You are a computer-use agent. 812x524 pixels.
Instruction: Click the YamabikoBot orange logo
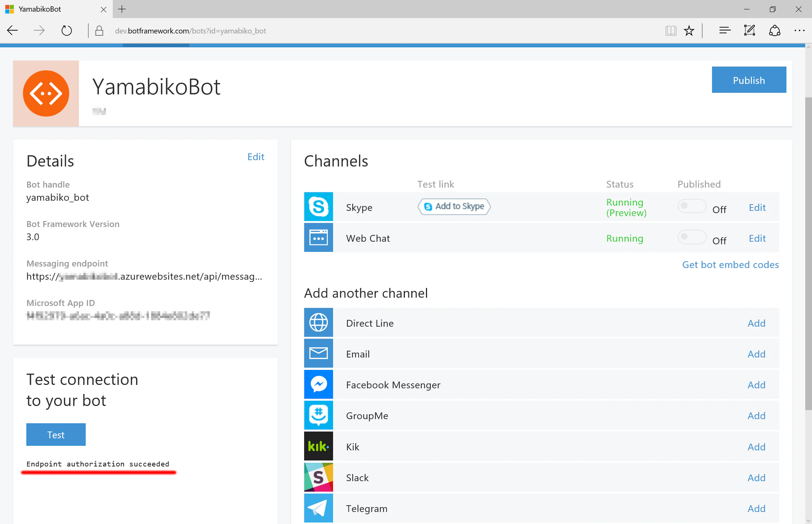click(x=46, y=93)
